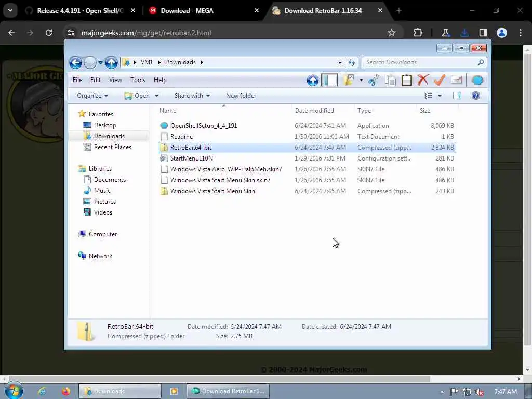The image size is (532, 399).
Task: Click the Copy icon in the toolbar
Action: 390,81
